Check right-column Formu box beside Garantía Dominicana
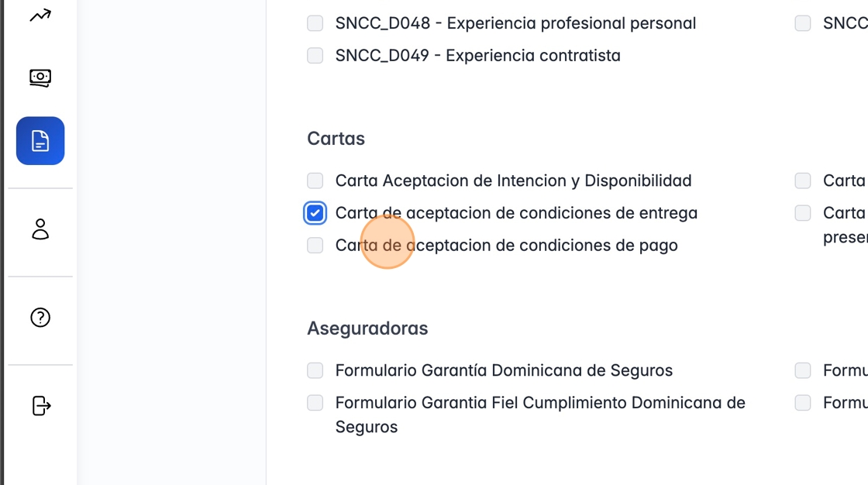 tap(803, 370)
